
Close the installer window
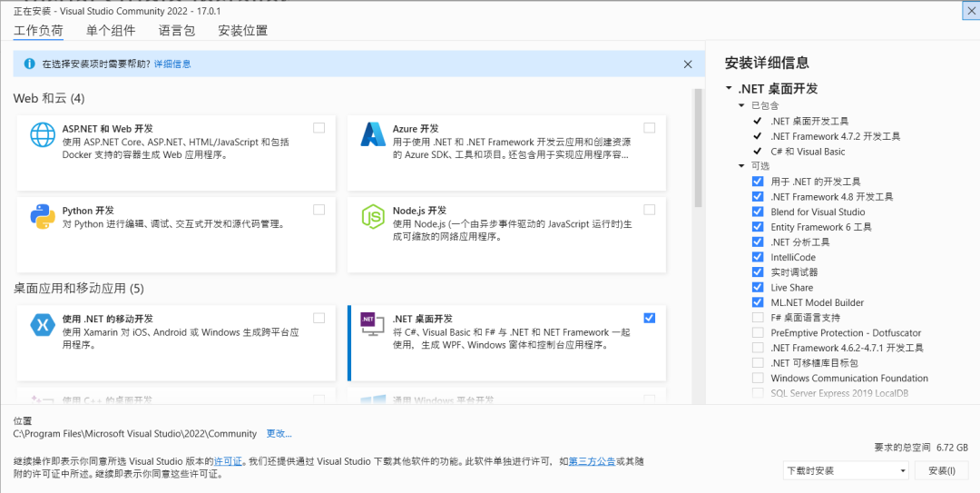972,11
